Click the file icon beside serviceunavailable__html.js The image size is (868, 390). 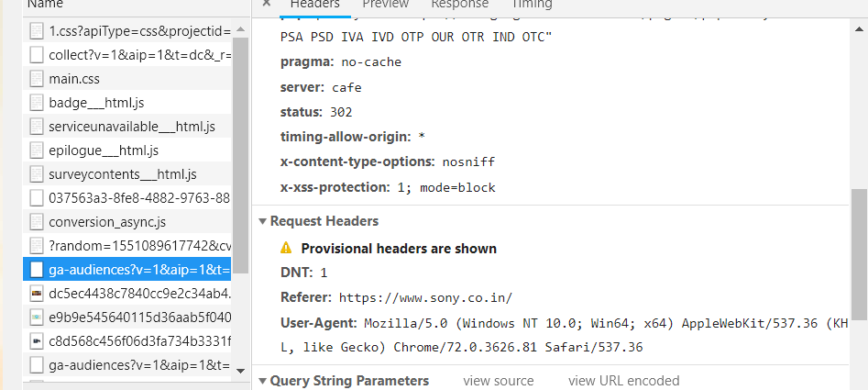37,127
